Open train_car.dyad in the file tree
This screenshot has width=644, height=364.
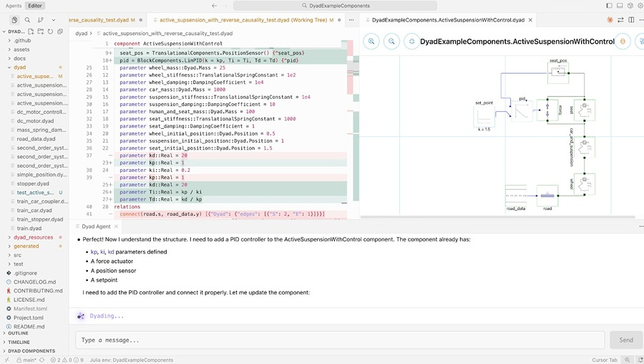(34, 211)
